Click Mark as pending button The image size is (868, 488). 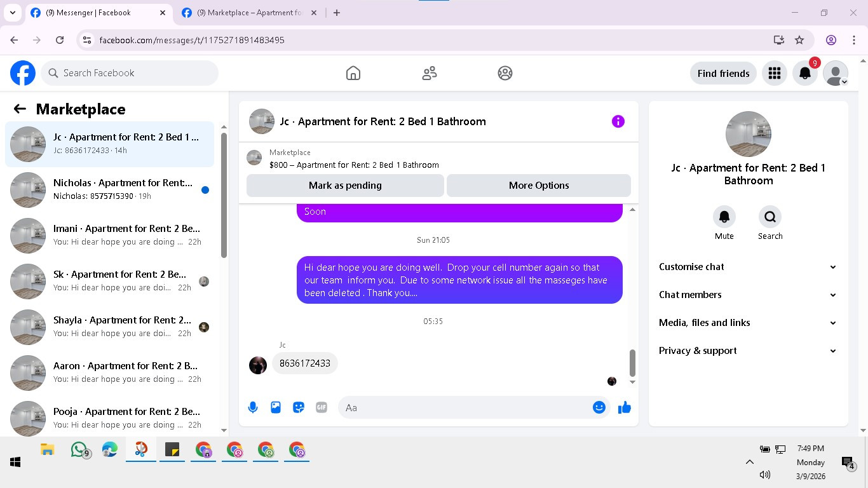(x=345, y=186)
